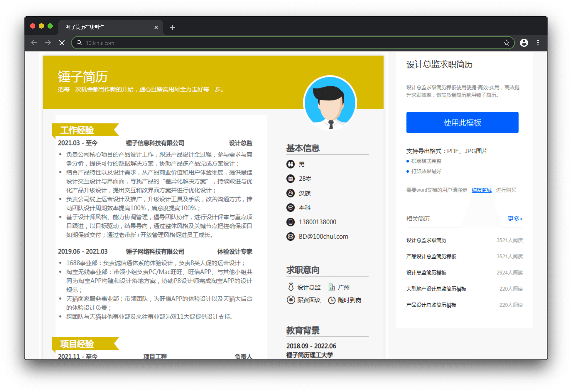This screenshot has height=392, width=572.
Task: Open 产品设计总监简历模板 with 3521人阅读
Action: [x=431, y=256]
